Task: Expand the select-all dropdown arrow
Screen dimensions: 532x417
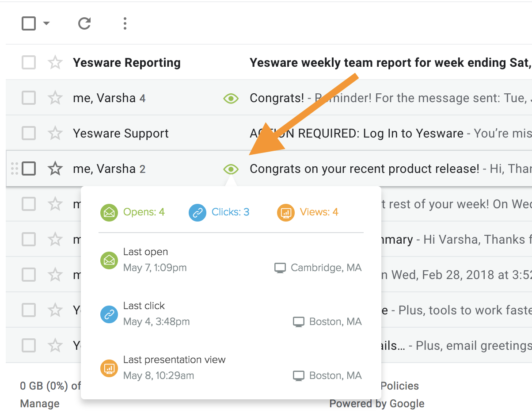Action: (46, 23)
